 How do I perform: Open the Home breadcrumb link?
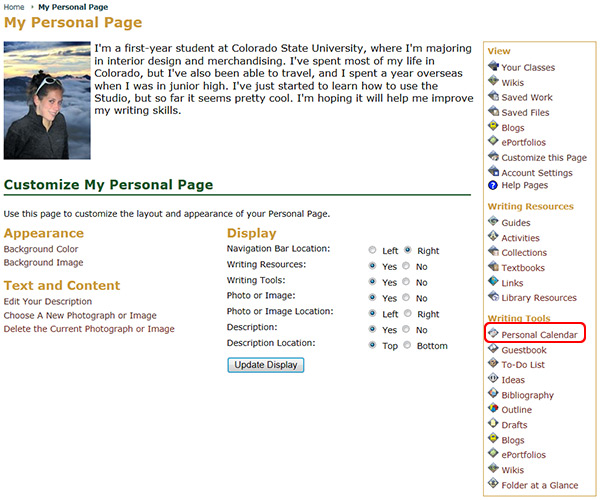pyautogui.click(x=14, y=6)
